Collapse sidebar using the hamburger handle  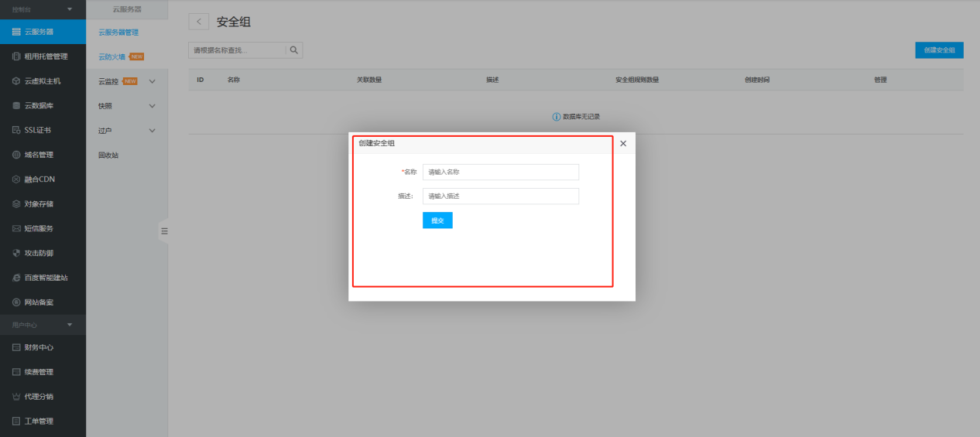(163, 230)
